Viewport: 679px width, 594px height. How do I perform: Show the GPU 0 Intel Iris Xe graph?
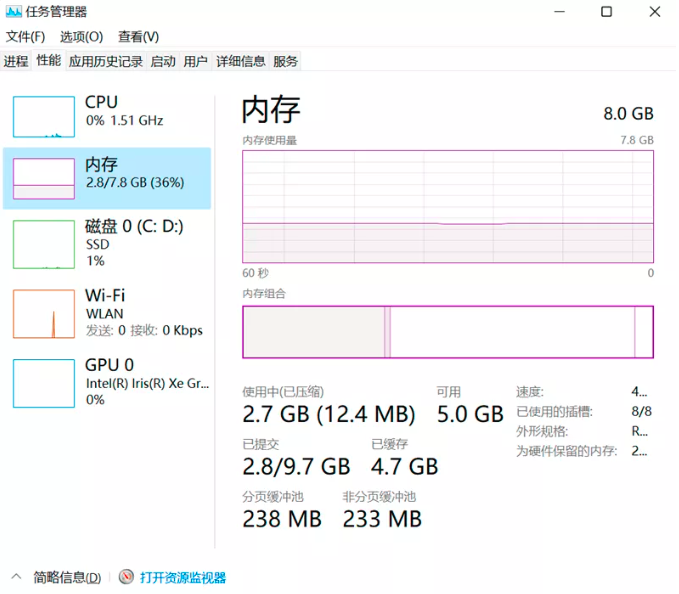pyautogui.click(x=44, y=382)
